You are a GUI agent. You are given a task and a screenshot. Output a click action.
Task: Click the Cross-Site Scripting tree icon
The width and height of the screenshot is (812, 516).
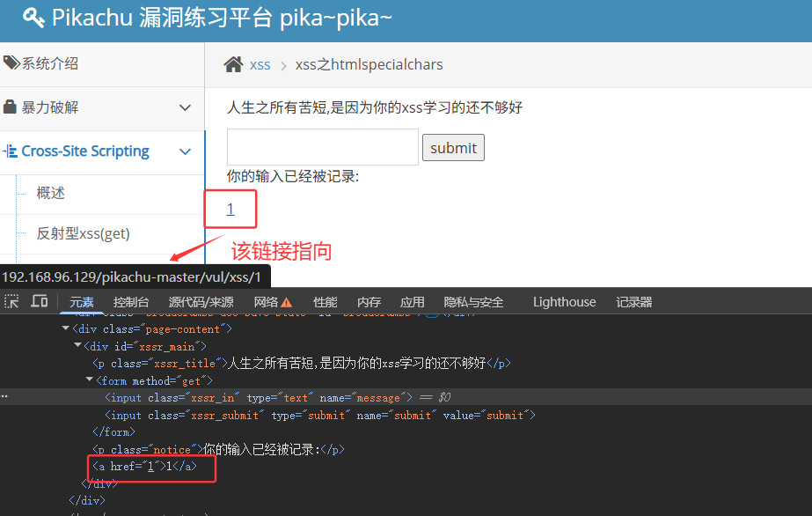10,151
